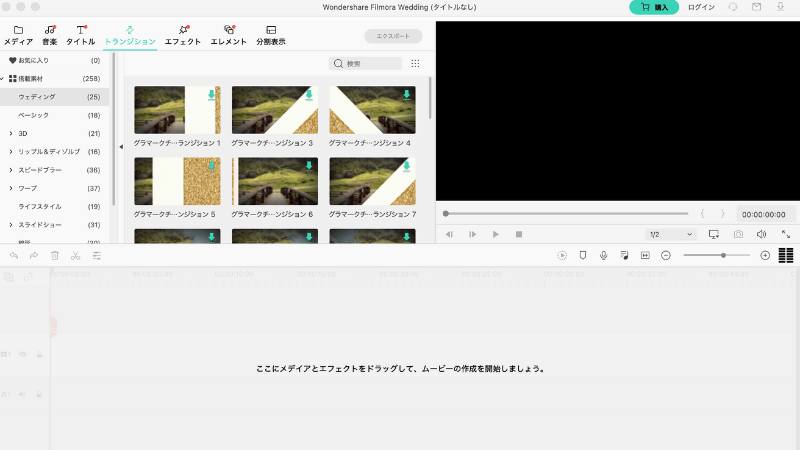Select the ウェディング category
This screenshot has height=450, width=800.
[54, 97]
